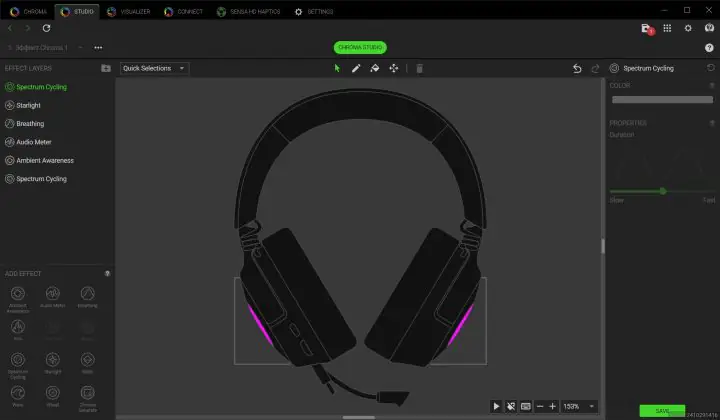Show keyboard layout view

(x=526, y=406)
